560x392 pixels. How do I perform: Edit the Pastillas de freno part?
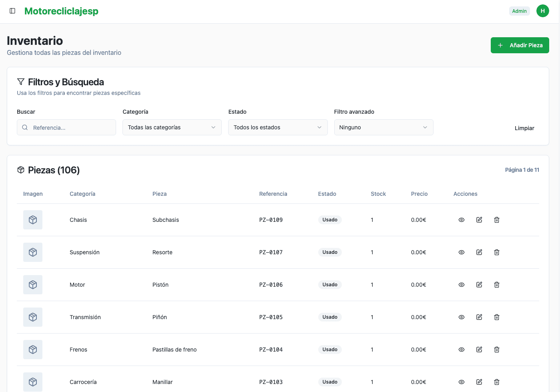coord(479,350)
